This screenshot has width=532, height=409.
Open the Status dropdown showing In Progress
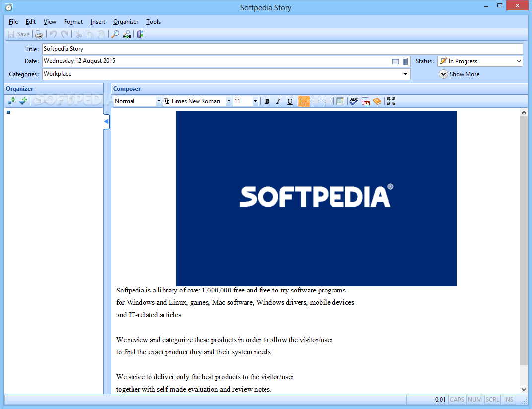coord(480,61)
